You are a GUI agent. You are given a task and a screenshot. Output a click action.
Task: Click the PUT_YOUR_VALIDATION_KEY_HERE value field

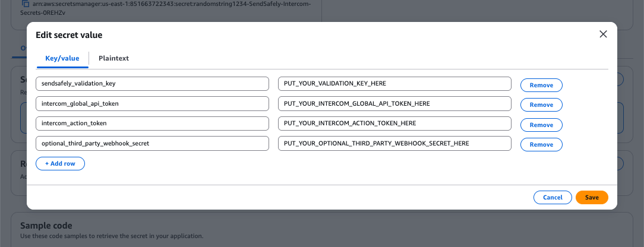394,84
